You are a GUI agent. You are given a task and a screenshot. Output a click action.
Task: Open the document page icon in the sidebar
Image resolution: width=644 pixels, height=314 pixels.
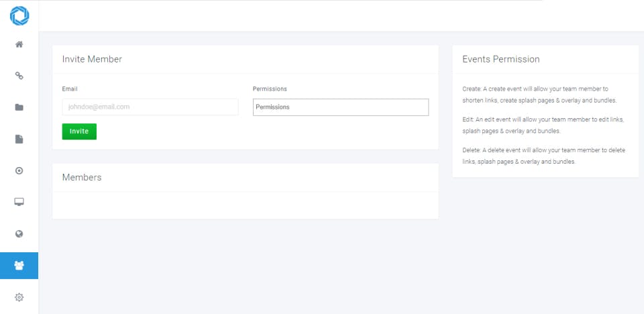pos(19,139)
